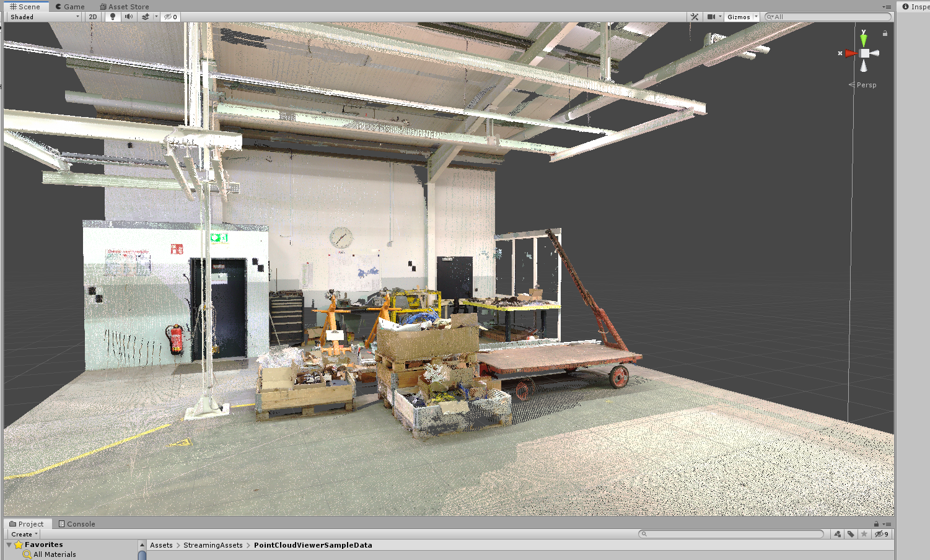
Task: Toggle scene lighting with the lightbulb icon
Action: pos(112,17)
